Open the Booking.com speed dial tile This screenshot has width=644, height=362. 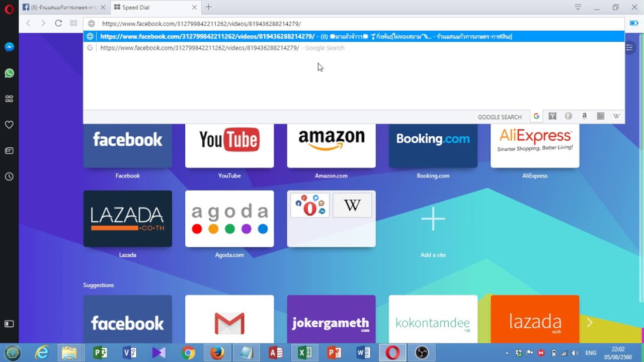(x=433, y=146)
